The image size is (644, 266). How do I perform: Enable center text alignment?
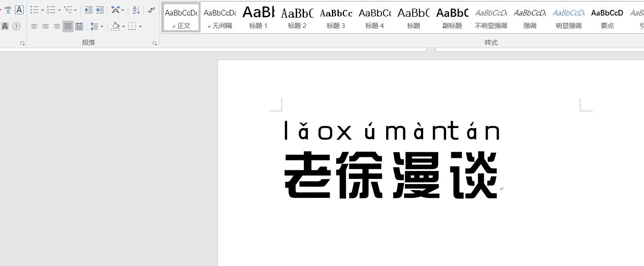[x=46, y=26]
